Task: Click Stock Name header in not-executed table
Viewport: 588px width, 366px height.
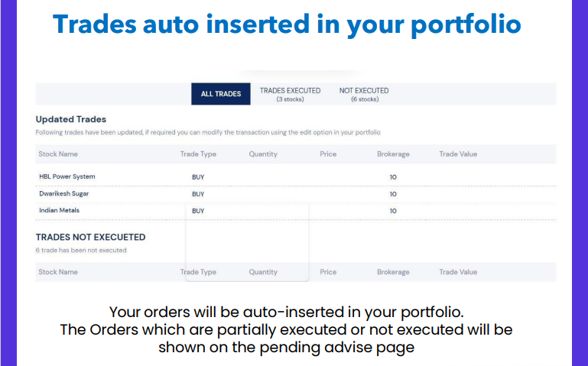Action: coord(58,272)
